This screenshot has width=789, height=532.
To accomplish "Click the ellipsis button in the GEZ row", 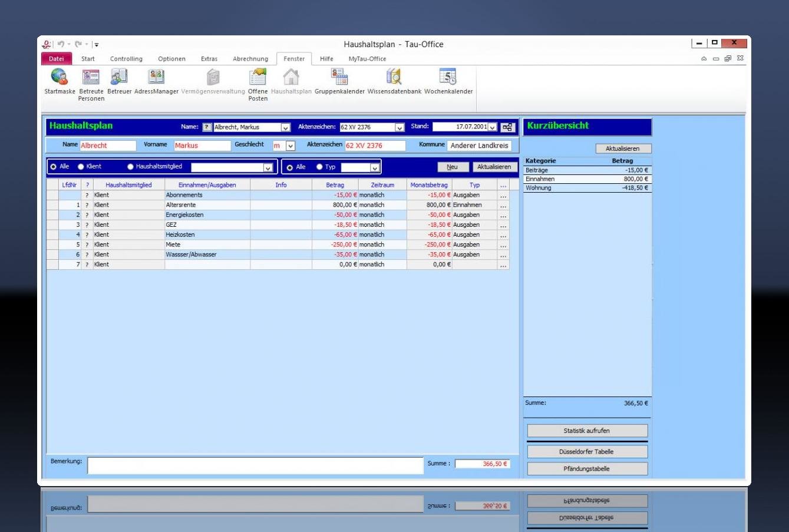I will [x=503, y=225].
